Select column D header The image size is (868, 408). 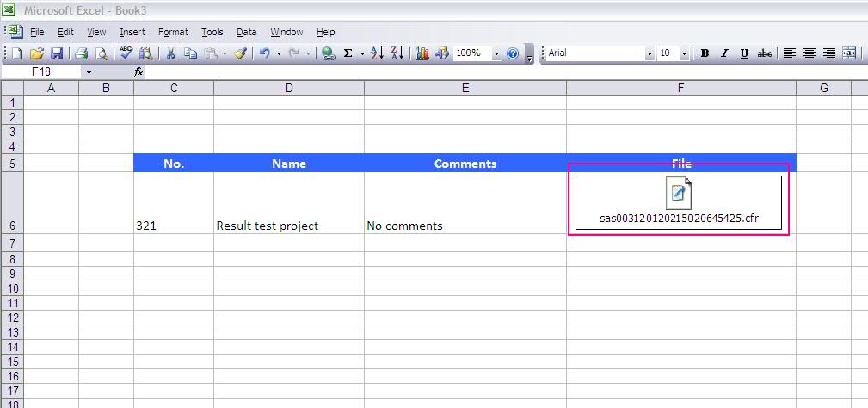(289, 88)
